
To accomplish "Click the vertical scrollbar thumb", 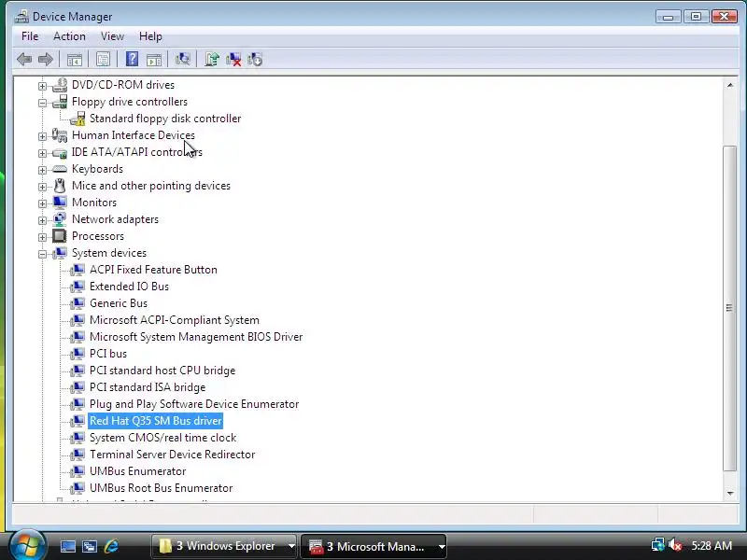I will tap(729, 308).
